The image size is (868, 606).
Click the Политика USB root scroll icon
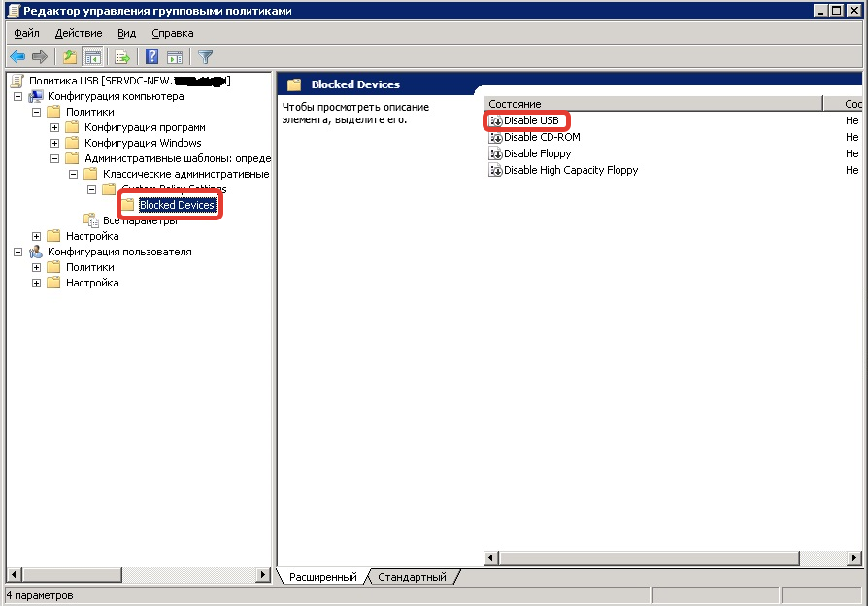(17, 81)
